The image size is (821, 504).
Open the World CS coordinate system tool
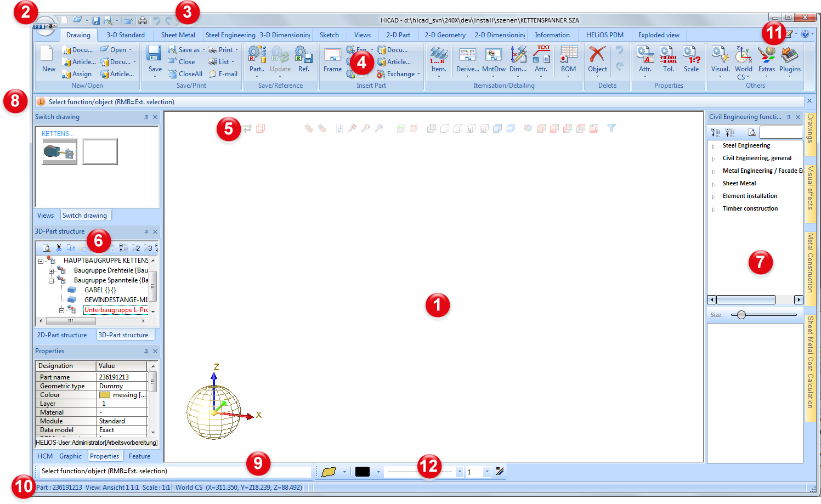[744, 54]
